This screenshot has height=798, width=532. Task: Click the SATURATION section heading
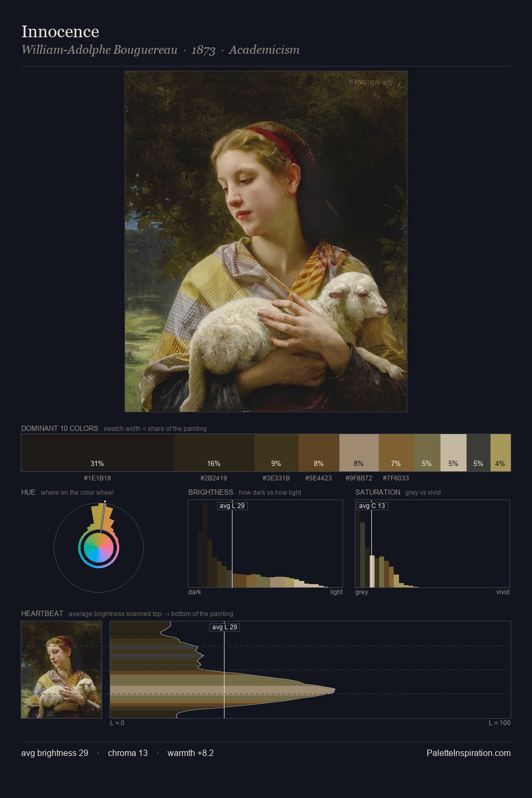378,492
